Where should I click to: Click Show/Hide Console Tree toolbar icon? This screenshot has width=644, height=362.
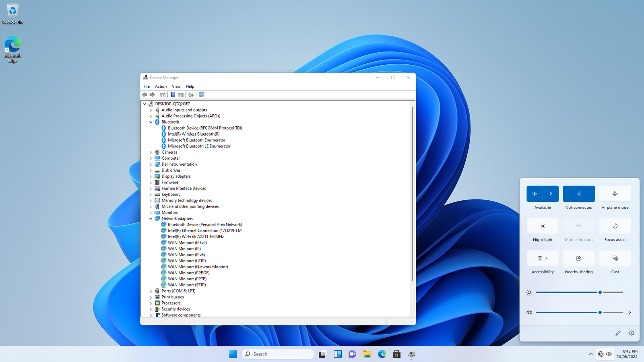tap(163, 95)
